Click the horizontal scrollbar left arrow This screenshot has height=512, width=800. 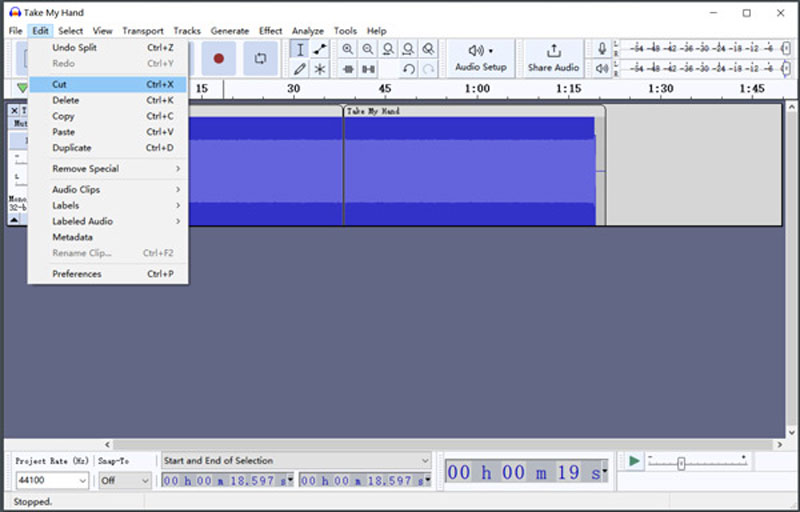[x=107, y=445]
